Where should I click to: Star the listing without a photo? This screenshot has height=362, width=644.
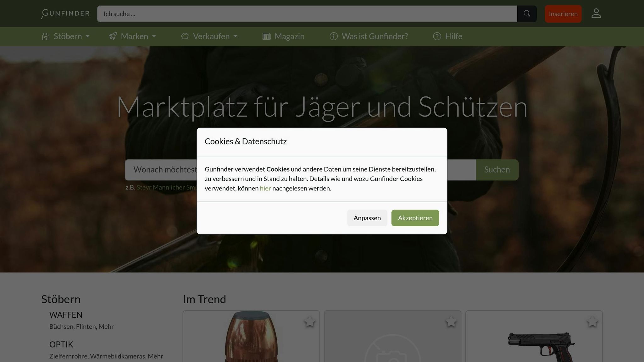coord(451,322)
